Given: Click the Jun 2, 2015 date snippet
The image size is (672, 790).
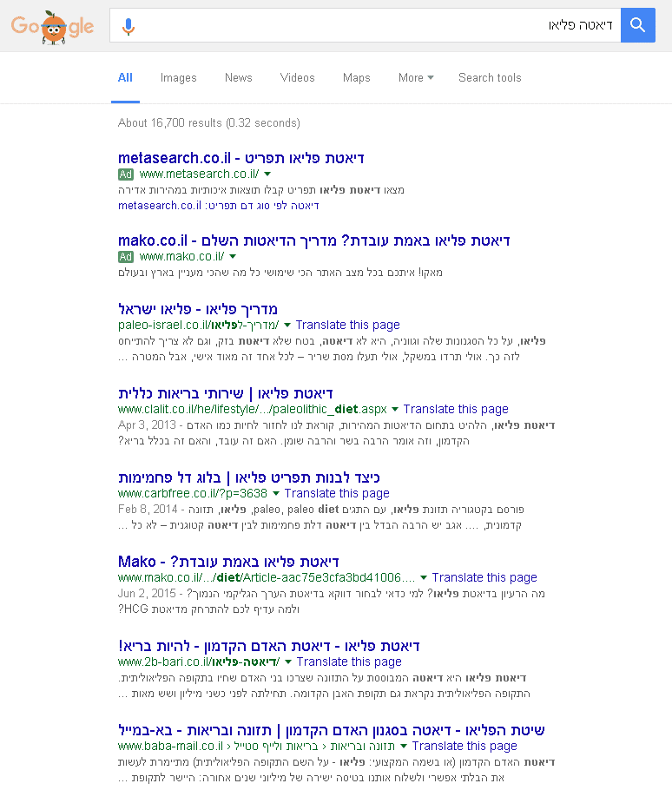Looking at the screenshot, I should pos(147,593).
